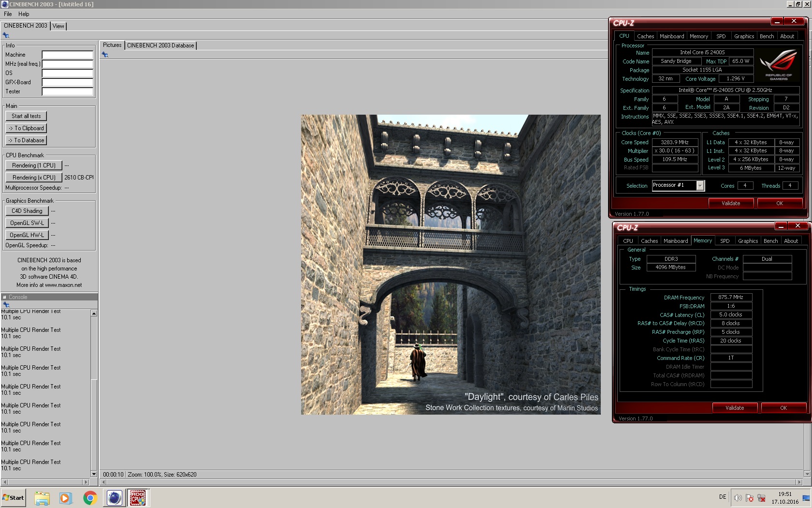Click the Machine input field

coord(68,55)
